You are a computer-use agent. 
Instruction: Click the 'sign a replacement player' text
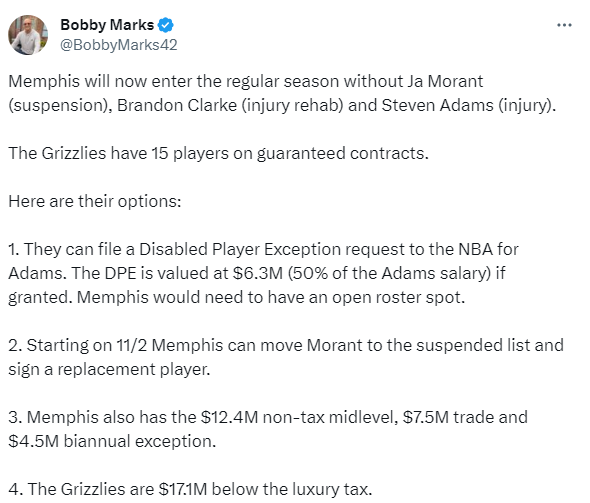109,369
